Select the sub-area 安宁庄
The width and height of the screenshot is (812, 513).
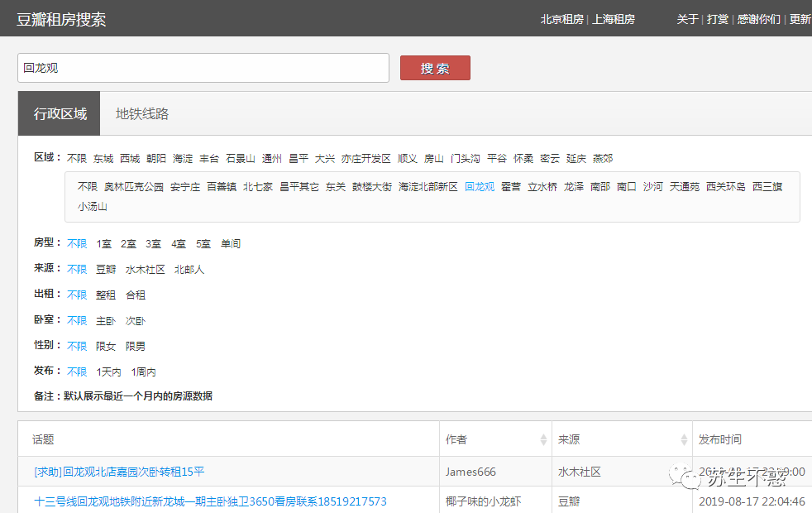click(x=185, y=186)
